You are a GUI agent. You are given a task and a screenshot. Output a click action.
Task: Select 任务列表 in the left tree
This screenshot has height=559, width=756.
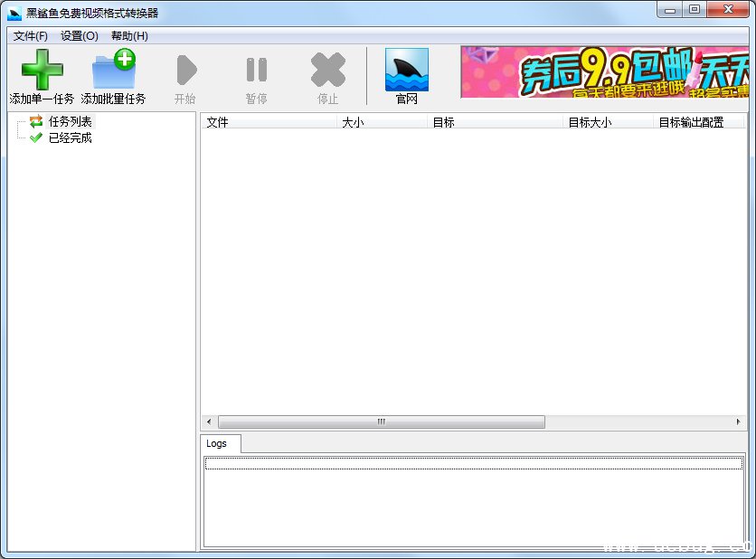click(70, 121)
